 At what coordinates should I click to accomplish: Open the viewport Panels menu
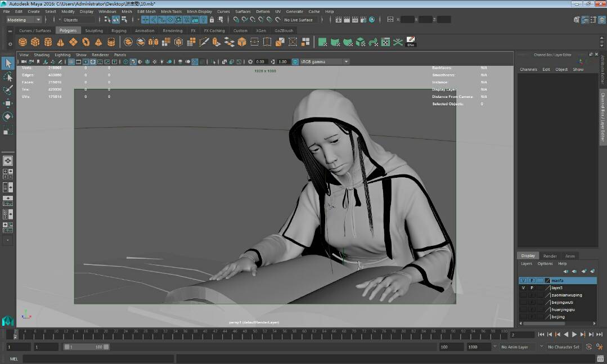[120, 55]
